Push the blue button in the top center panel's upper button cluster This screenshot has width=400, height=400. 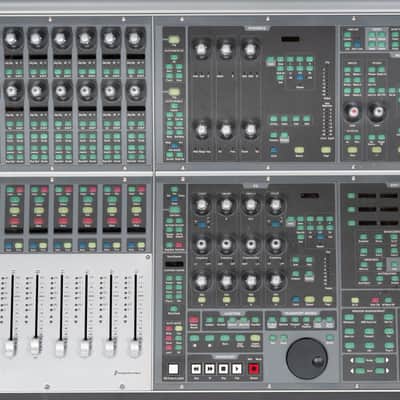coord(300,78)
